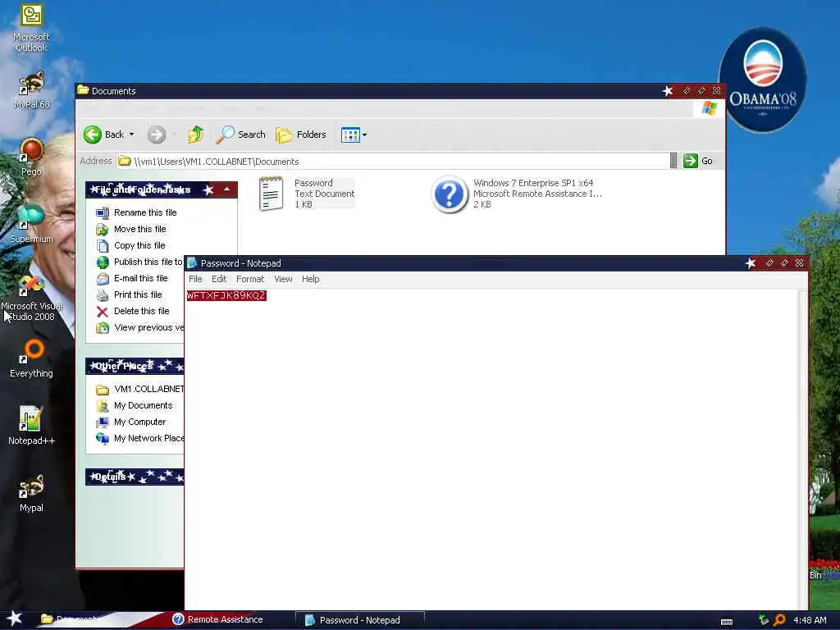Click Delete this file link
The height and width of the screenshot is (630, 840).
141,311
